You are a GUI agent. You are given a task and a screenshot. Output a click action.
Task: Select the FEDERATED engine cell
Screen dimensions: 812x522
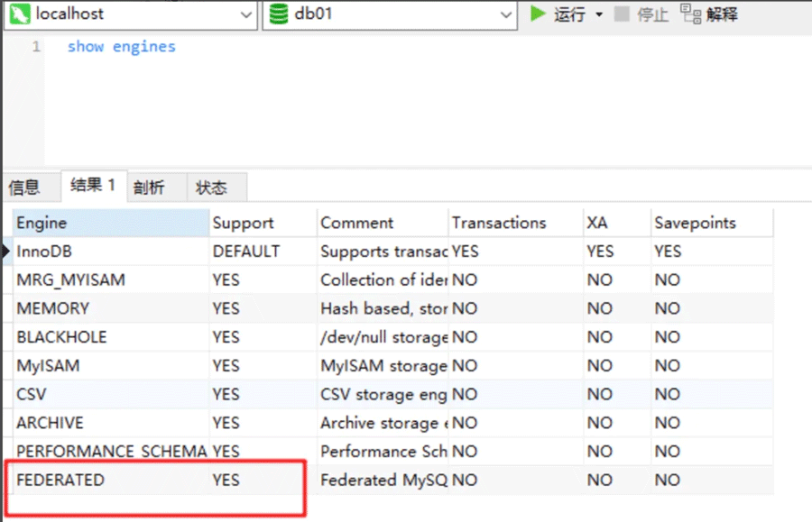tap(111, 481)
